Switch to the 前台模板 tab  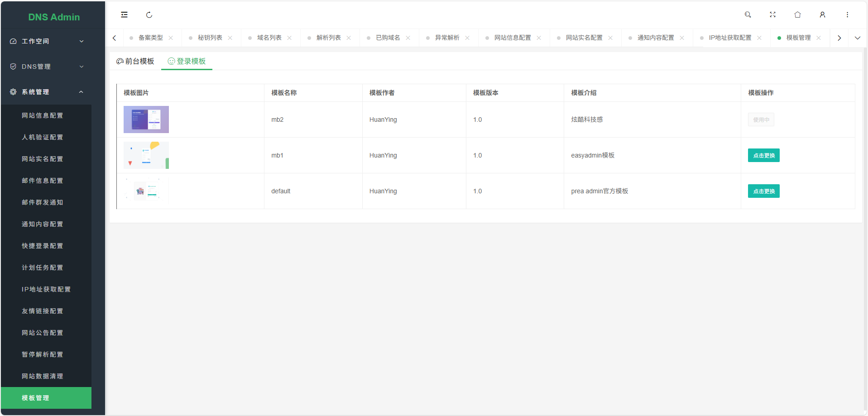135,61
